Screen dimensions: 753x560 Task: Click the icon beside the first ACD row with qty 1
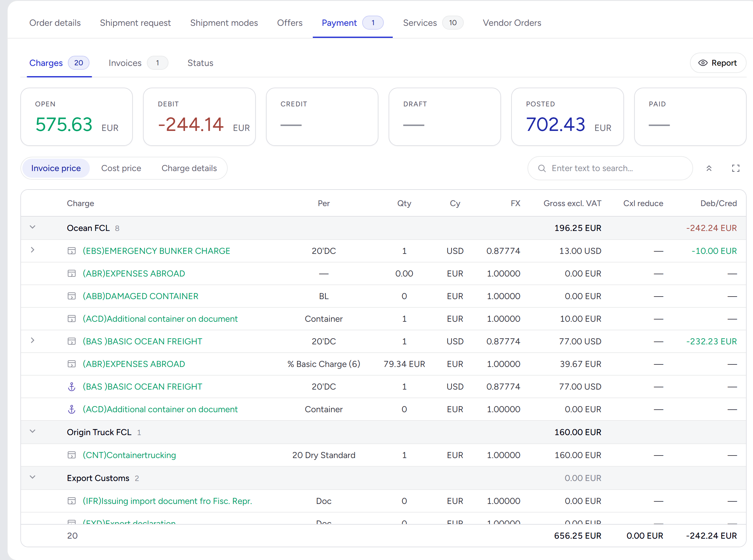tap(71, 319)
